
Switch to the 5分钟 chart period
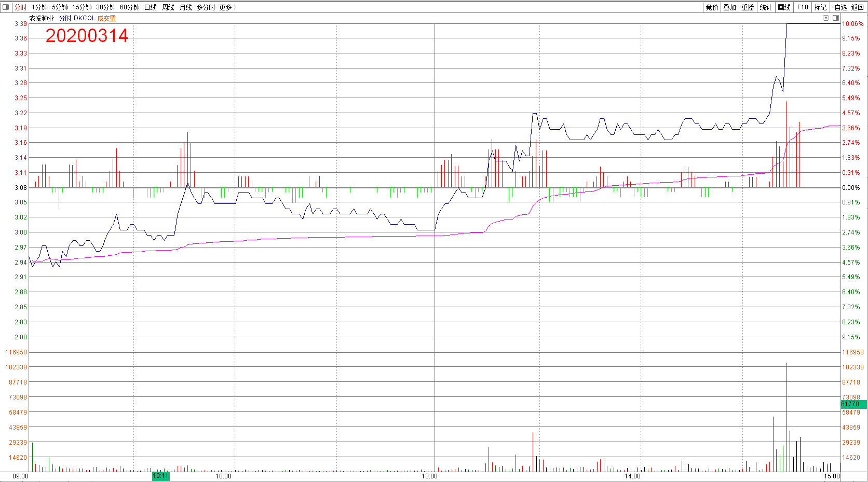coord(60,7)
